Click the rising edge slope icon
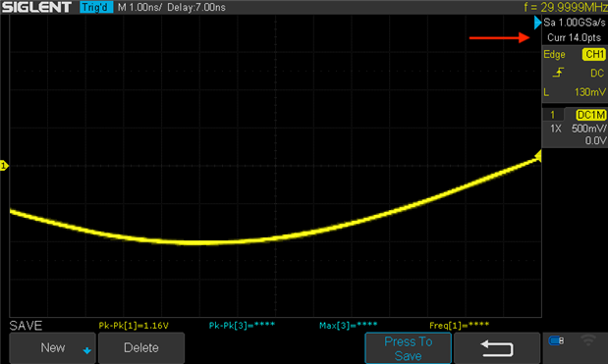The width and height of the screenshot is (608, 364). 558,73
